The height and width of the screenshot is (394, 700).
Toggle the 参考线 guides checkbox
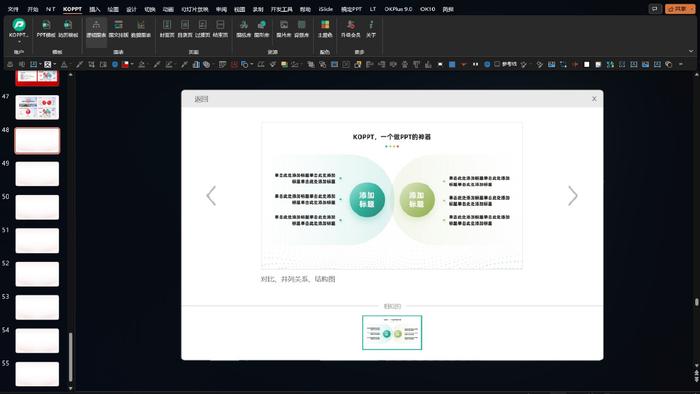coord(497,64)
